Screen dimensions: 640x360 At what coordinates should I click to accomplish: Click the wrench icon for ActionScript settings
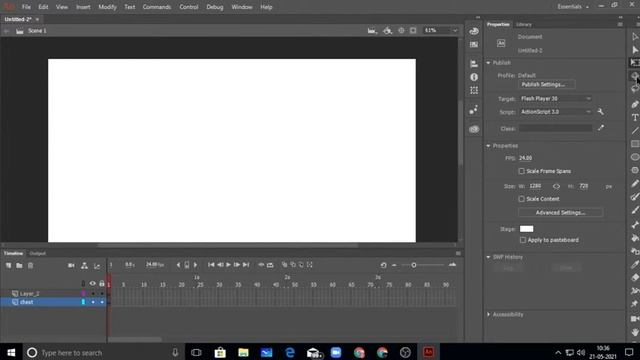pyautogui.click(x=600, y=111)
